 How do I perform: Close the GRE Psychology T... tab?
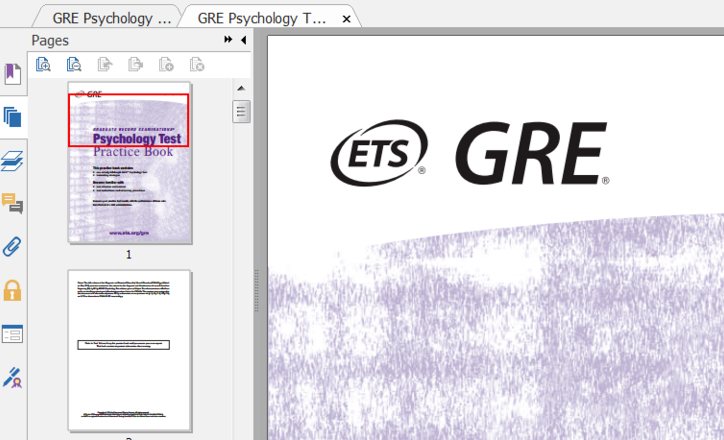pos(346,19)
